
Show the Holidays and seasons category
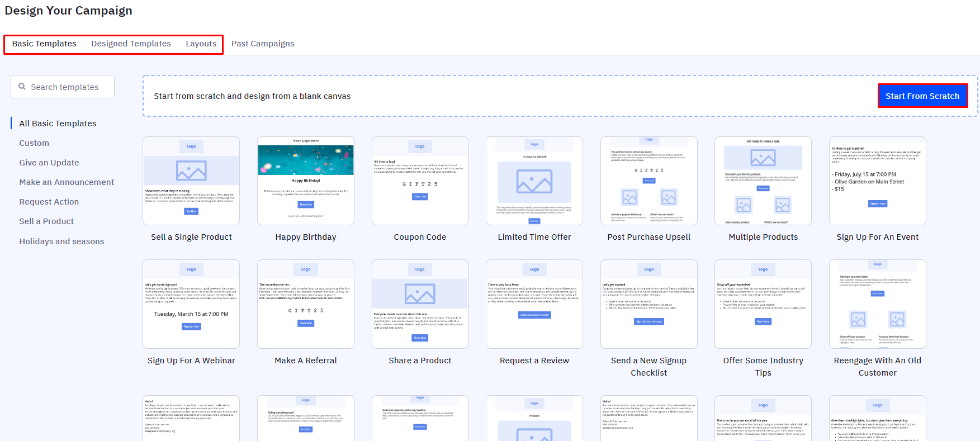click(x=61, y=241)
